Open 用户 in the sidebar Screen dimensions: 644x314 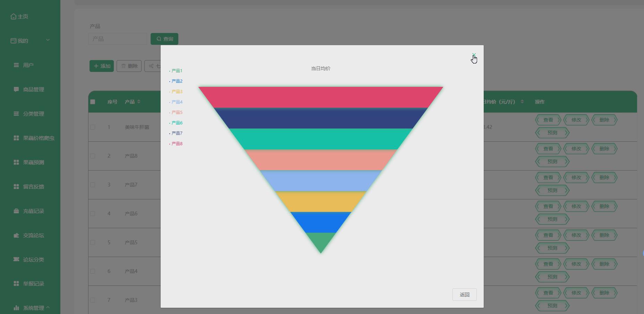tap(28, 65)
